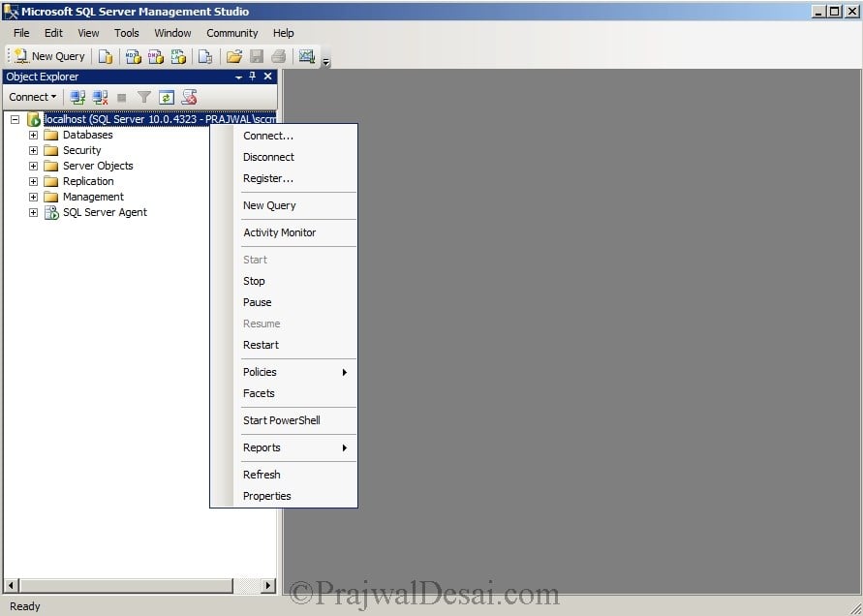Open the Community menu
This screenshot has width=863, height=616.
[231, 33]
